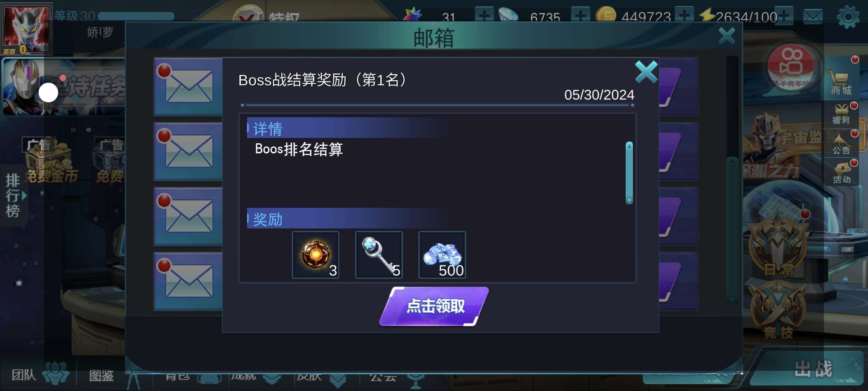Switch to the 团队 team tab
This screenshot has height=391, width=868.
(x=38, y=375)
